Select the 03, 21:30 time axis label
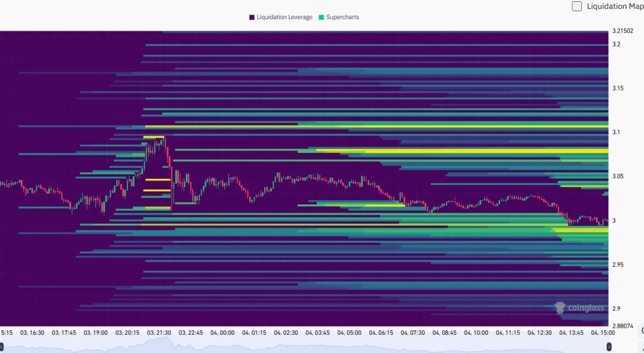The height and width of the screenshot is (353, 644). tap(159, 332)
